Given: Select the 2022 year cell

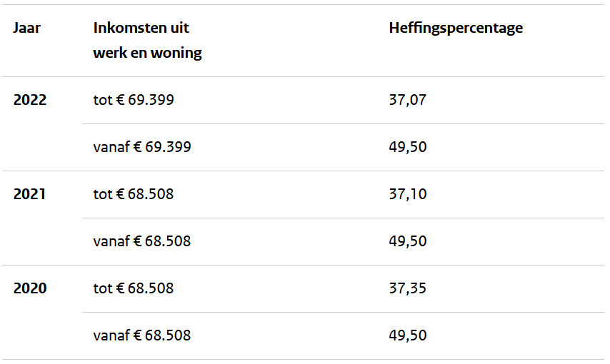Looking at the screenshot, I should tap(30, 101).
